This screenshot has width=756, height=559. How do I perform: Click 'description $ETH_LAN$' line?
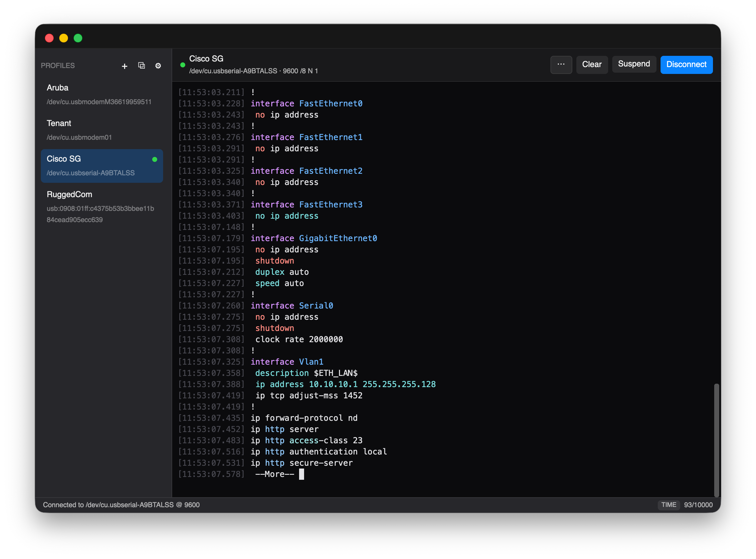point(306,373)
